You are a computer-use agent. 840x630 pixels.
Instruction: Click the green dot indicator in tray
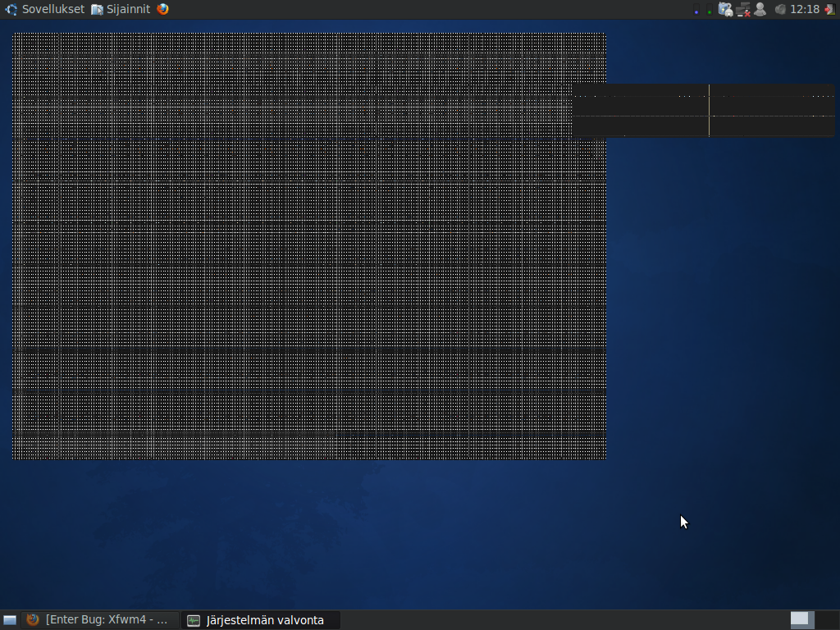pos(710,11)
